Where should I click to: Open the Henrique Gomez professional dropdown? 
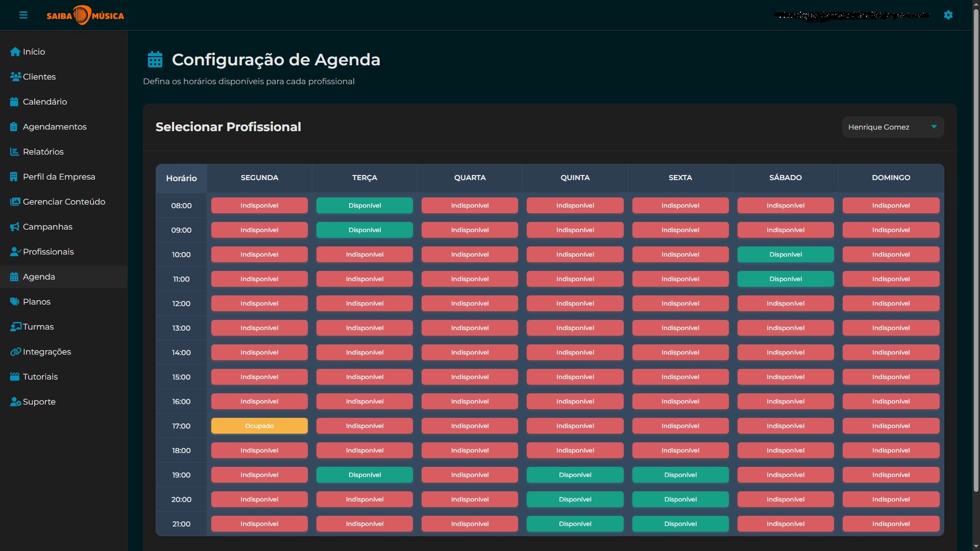tap(893, 127)
